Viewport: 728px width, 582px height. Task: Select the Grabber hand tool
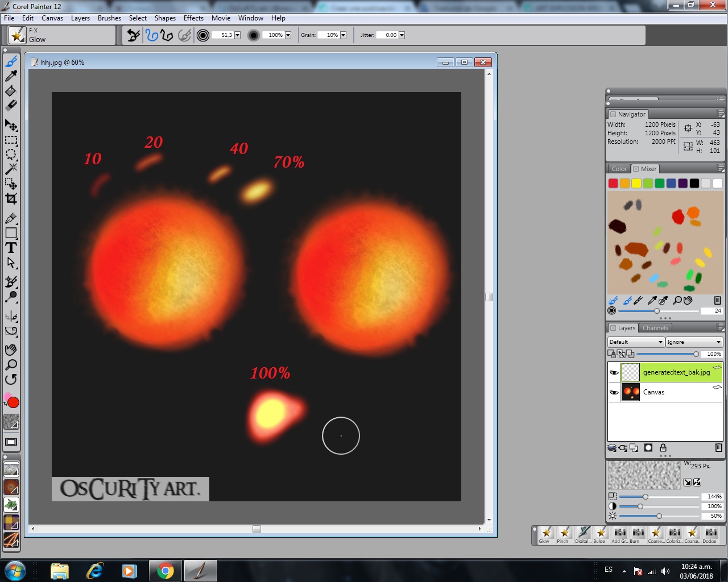coord(11,350)
